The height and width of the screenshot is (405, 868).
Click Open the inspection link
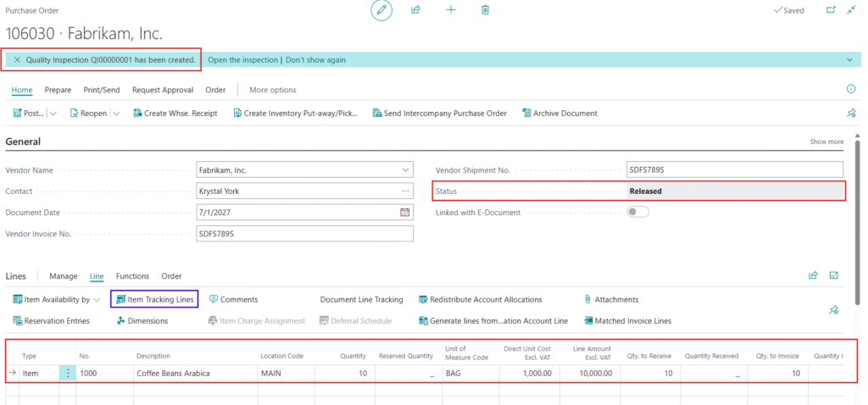(243, 60)
